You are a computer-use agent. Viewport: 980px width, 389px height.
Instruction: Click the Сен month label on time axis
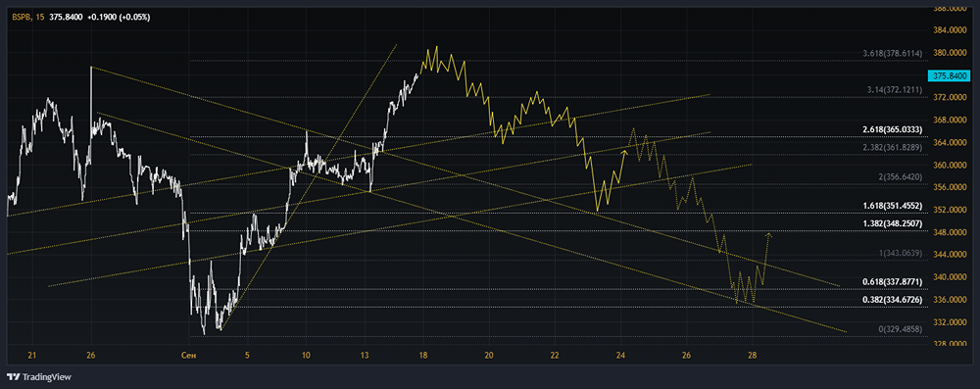coord(188,356)
